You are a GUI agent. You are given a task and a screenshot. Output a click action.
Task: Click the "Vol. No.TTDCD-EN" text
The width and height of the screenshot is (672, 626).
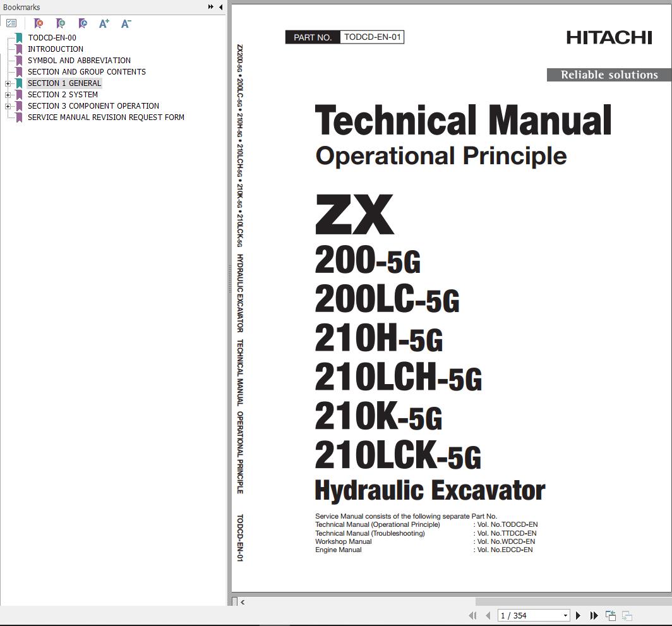point(507,533)
